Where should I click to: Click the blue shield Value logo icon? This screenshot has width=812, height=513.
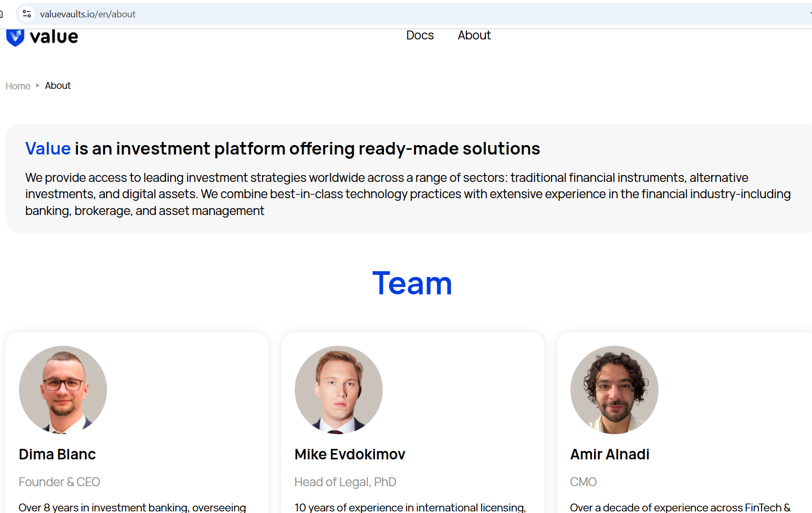(x=15, y=38)
